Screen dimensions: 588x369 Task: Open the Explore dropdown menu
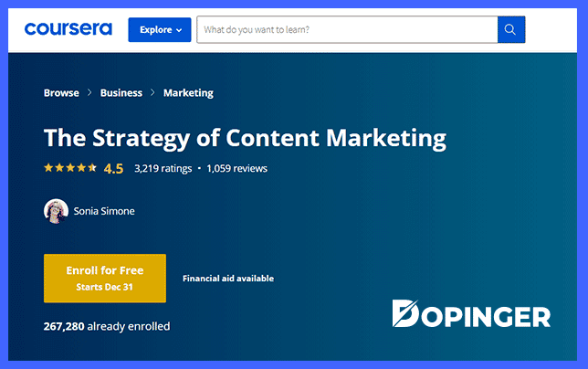click(160, 29)
